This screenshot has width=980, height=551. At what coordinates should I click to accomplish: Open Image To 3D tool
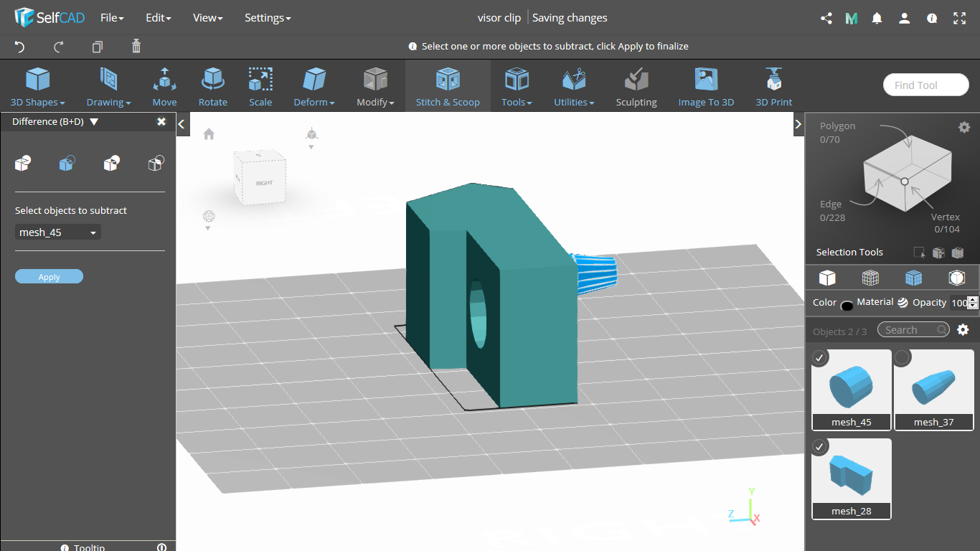coord(706,86)
